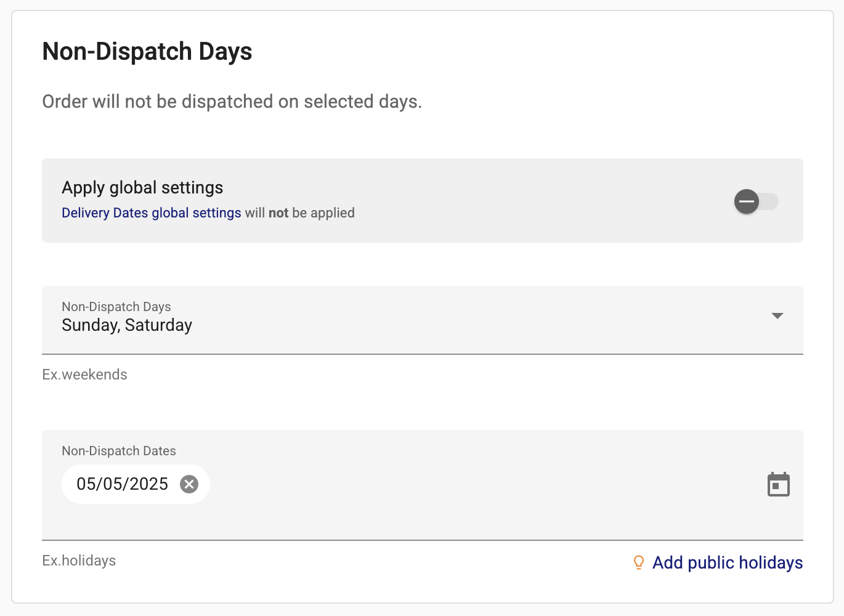Click the Ex.holidays helper text

coord(79,561)
